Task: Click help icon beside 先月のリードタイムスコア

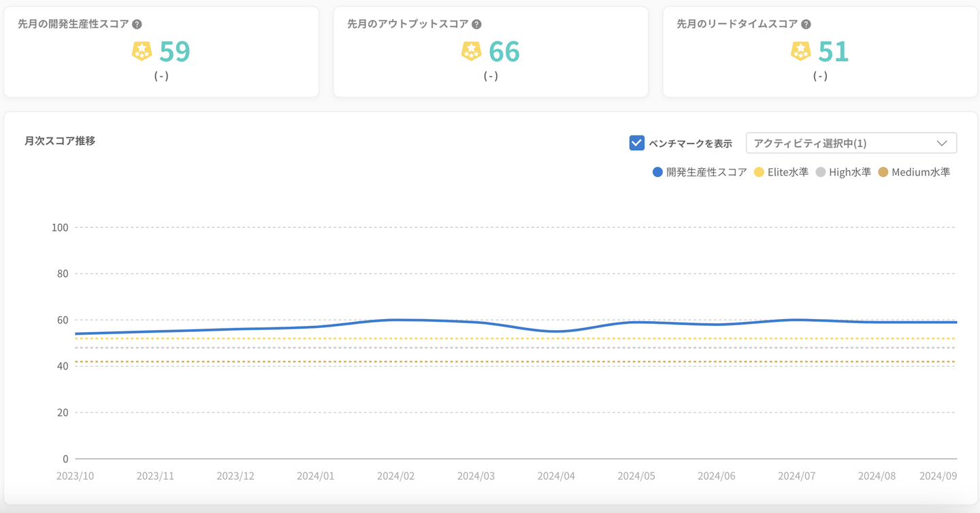Action: point(806,24)
